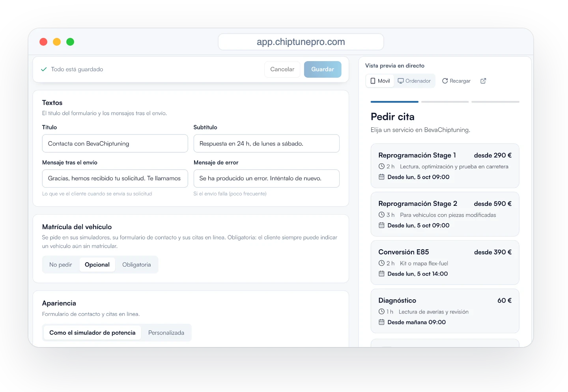Switch preview to Móvil
The image size is (568, 392).
point(380,81)
